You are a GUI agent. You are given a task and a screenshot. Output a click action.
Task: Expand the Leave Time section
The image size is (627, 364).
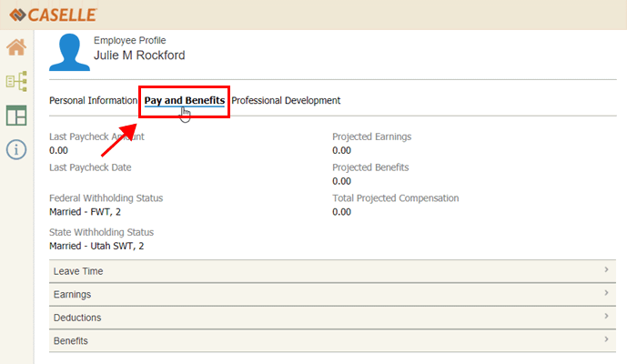[78, 271]
